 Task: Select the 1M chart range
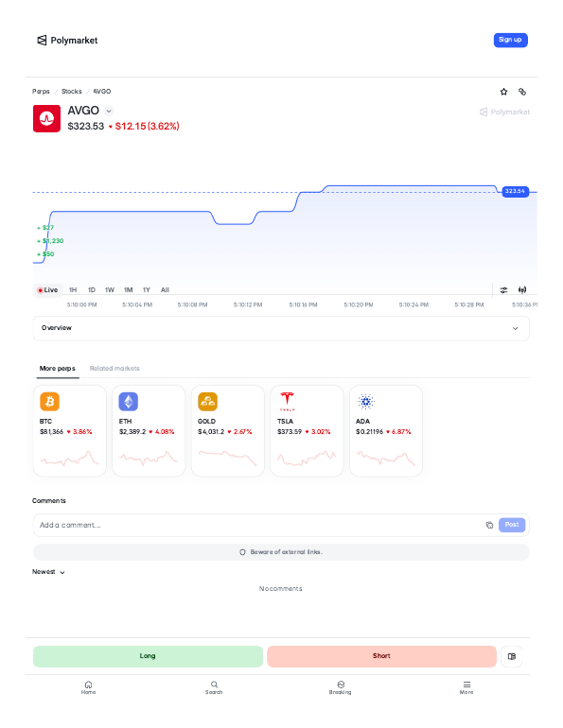point(128,289)
